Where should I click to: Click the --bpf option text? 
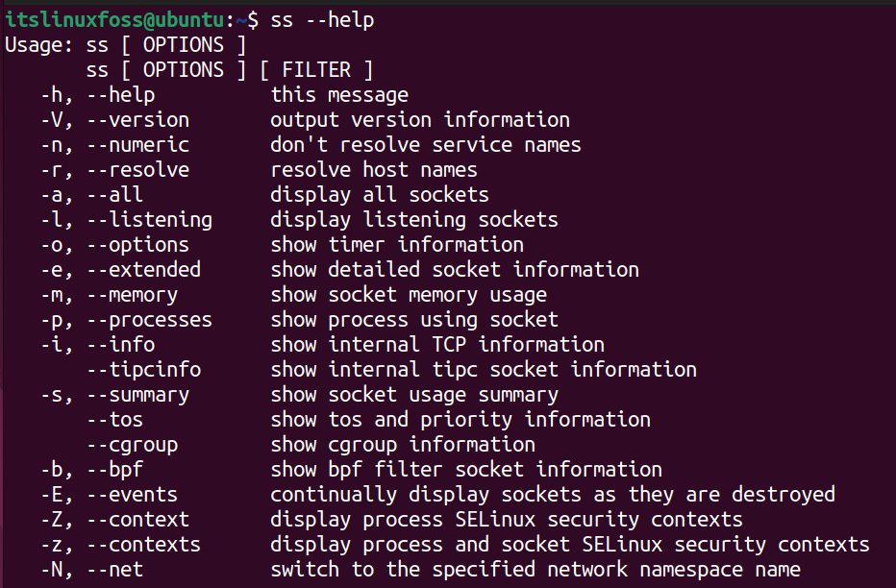click(x=114, y=470)
